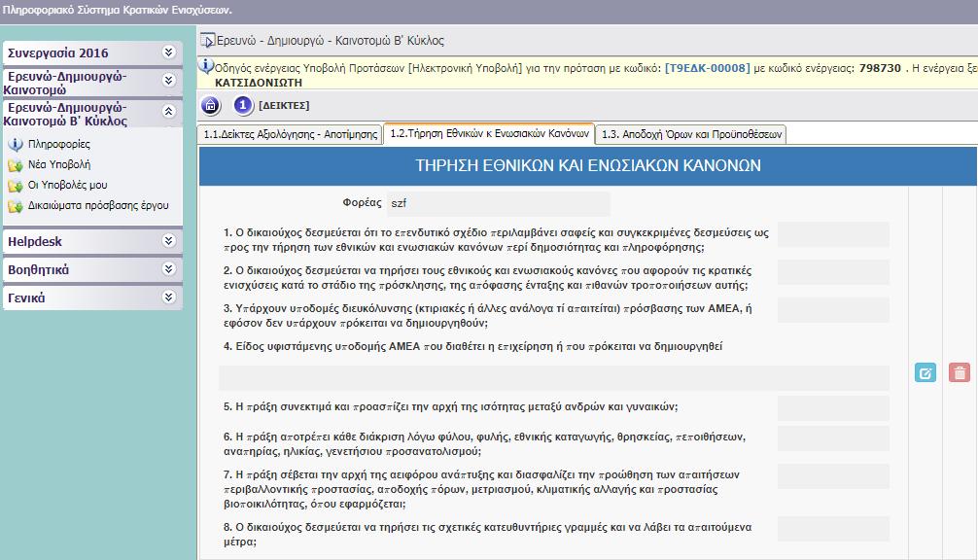Open Οι Υποβολές μου link
Screen dimensions: 978x560
pyautogui.click(x=67, y=186)
